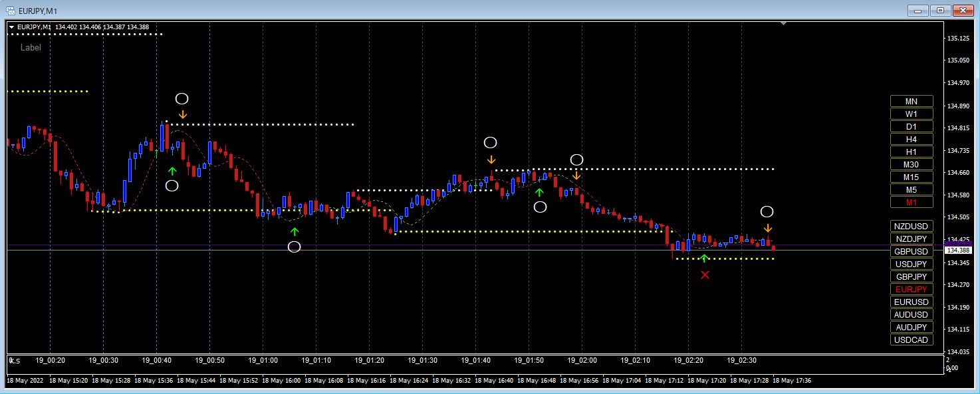The height and width of the screenshot is (394, 980).
Task: Click the red X signal marker below price
Action: pyautogui.click(x=705, y=274)
